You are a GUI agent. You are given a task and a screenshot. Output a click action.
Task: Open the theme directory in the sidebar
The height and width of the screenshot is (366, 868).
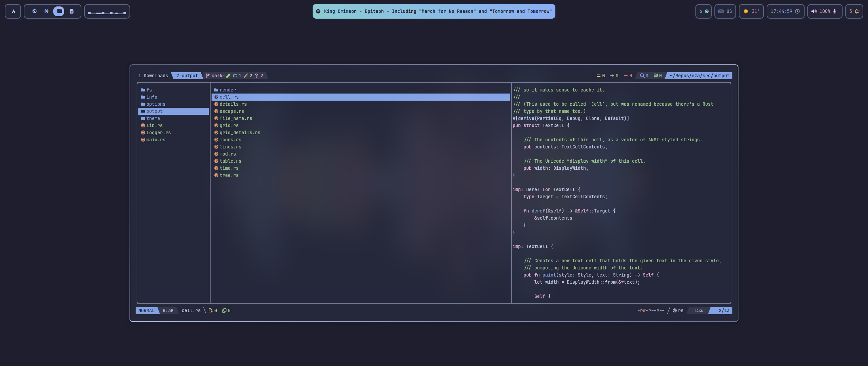pos(153,118)
